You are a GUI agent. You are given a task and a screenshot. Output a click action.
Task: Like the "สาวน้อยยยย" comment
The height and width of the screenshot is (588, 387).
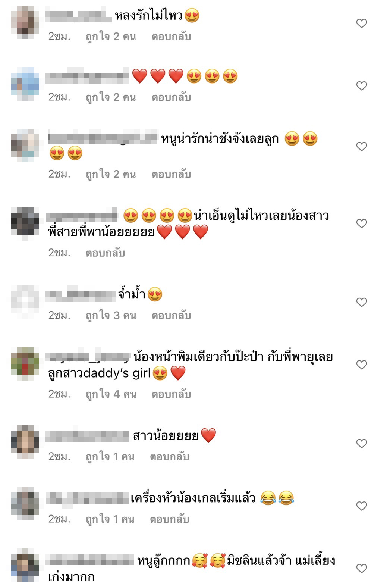(362, 443)
